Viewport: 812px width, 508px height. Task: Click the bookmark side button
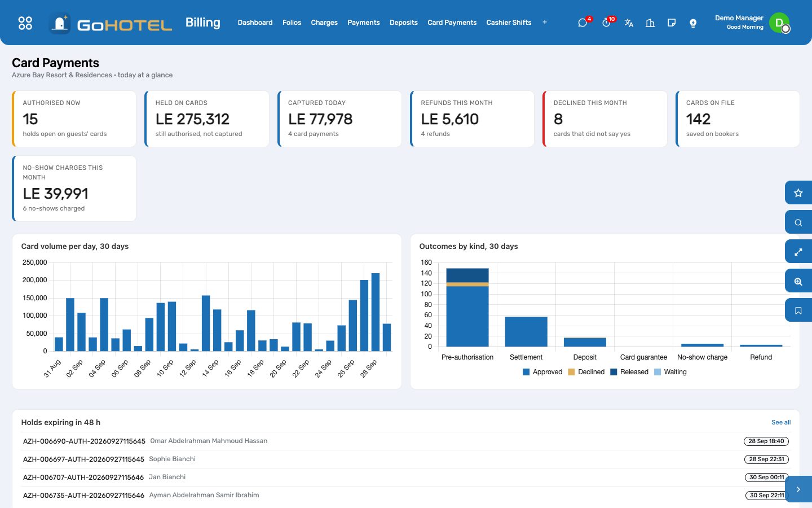[x=798, y=310]
